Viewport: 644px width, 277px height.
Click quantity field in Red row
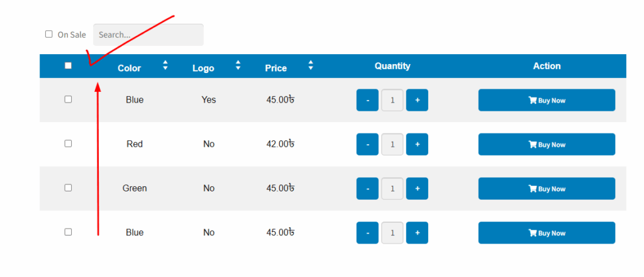(392, 144)
